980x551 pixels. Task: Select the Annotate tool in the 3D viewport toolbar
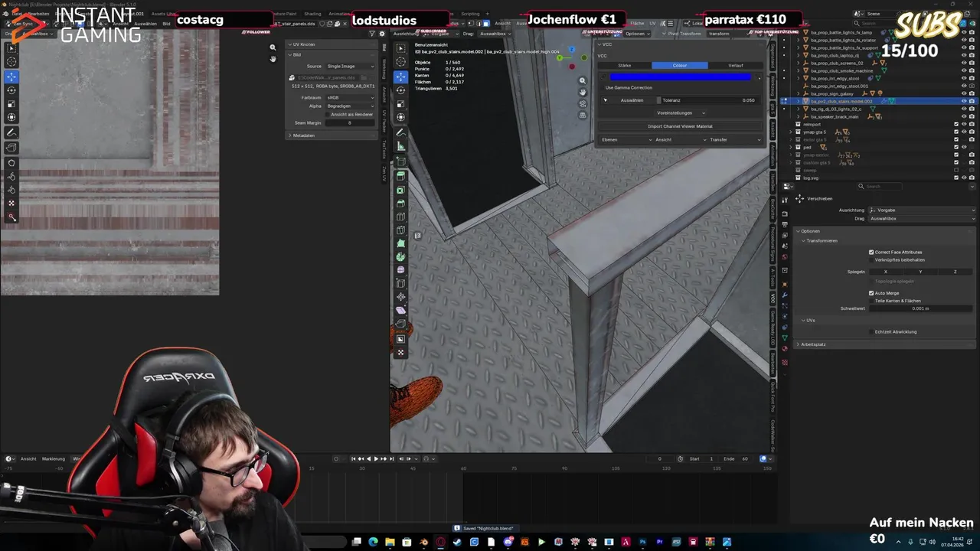tap(400, 132)
